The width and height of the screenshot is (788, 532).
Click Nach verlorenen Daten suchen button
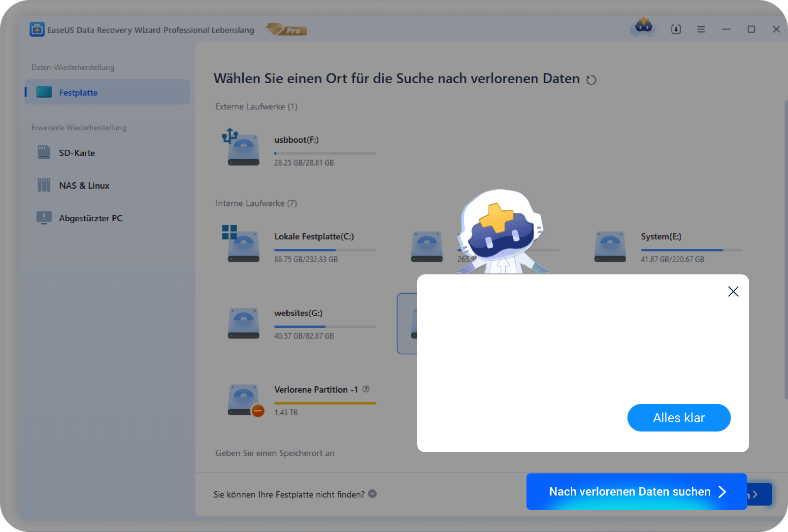(636, 492)
